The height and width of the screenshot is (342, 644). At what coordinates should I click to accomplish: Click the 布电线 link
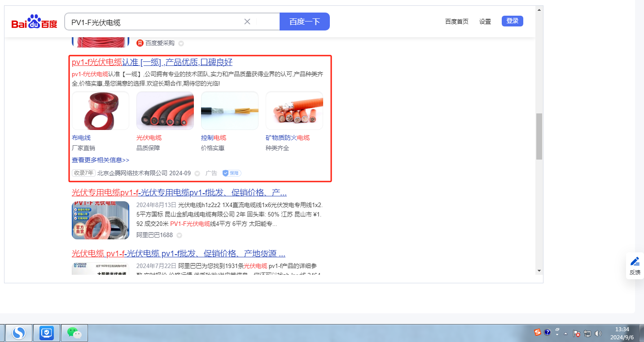click(x=81, y=138)
